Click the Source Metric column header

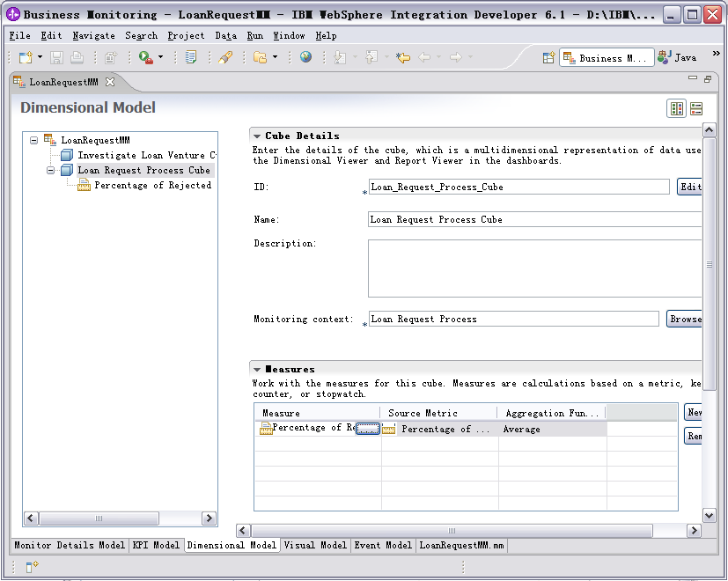tap(438, 413)
